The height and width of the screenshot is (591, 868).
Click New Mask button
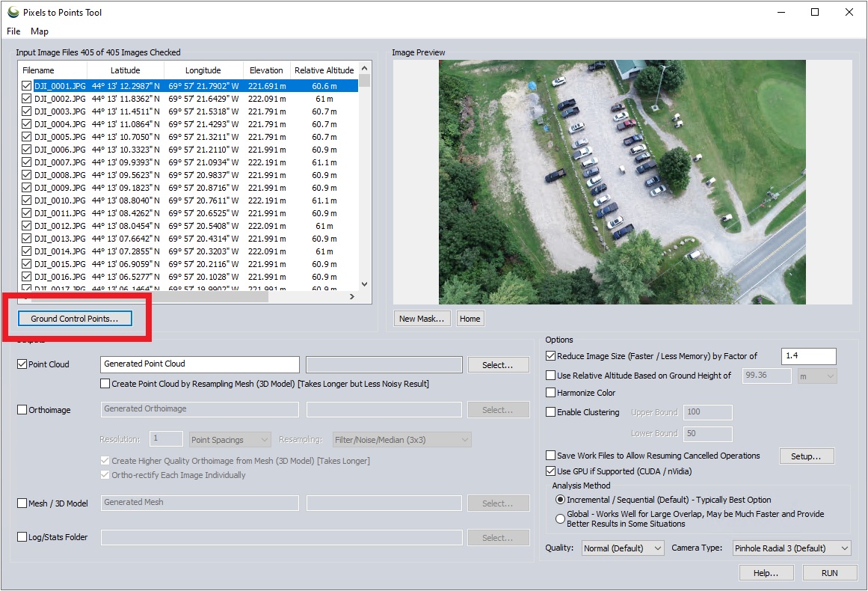click(422, 319)
